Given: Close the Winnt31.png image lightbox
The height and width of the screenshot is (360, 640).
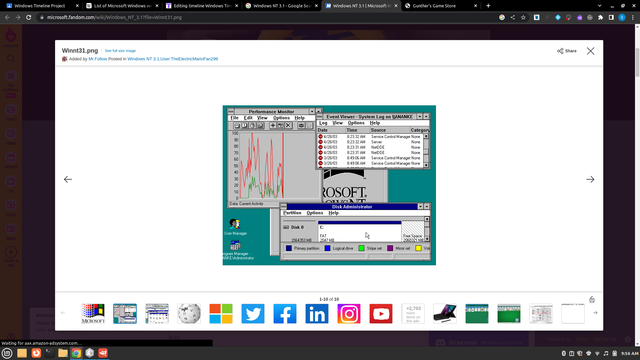Looking at the screenshot, I should [x=591, y=51].
